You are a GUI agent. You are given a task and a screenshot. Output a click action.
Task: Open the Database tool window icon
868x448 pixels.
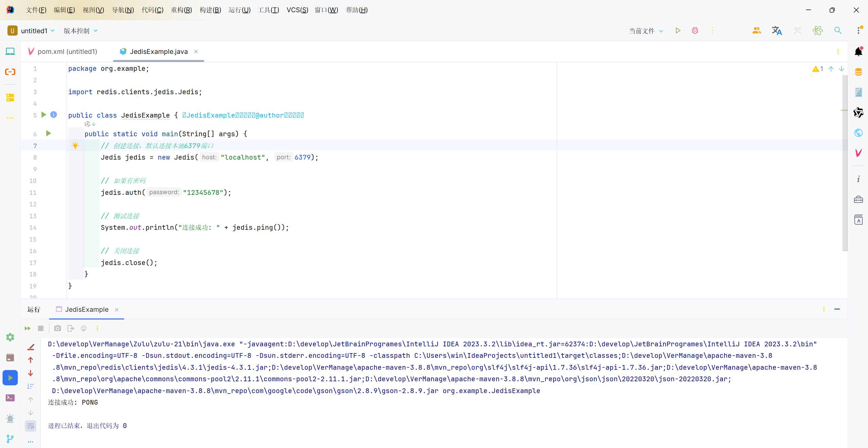click(x=859, y=72)
